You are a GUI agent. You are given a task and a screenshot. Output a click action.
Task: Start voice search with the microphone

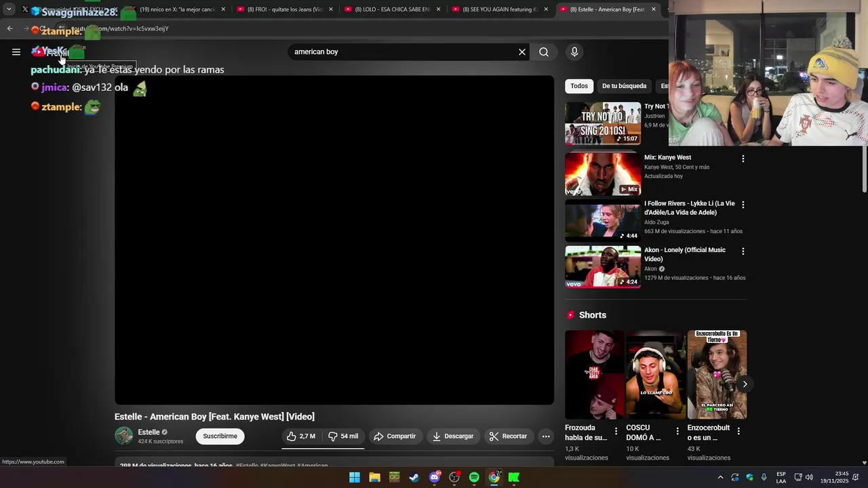[574, 52]
